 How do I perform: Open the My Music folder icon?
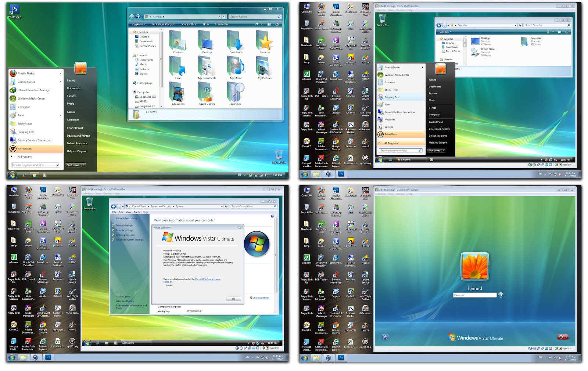pyautogui.click(x=236, y=68)
